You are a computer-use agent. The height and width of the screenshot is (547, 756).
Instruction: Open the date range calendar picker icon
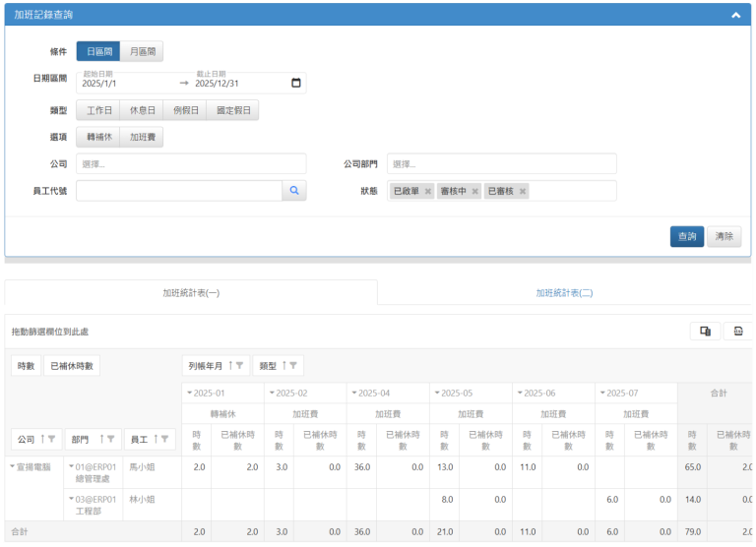(296, 83)
